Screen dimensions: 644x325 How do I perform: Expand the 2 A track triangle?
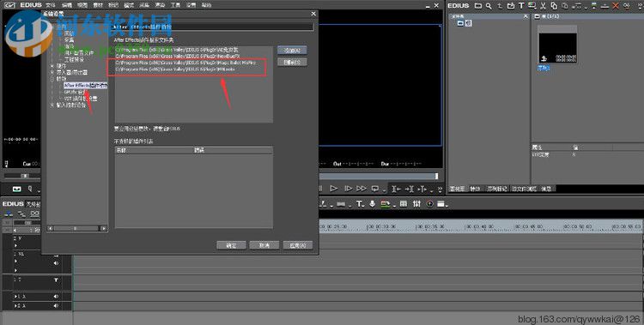[x=16, y=306]
